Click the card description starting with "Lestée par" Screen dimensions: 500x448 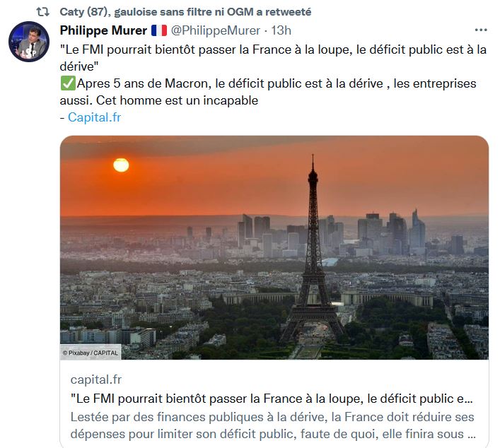click(272, 425)
